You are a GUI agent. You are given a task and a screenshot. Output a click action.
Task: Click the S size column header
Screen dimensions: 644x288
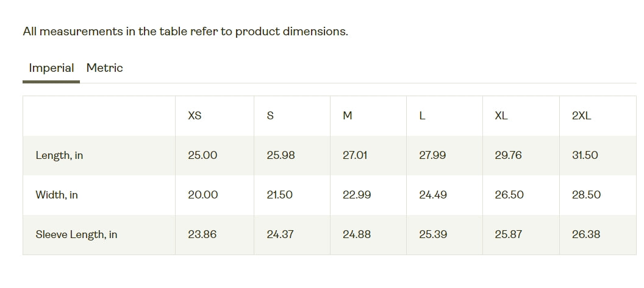click(x=270, y=116)
